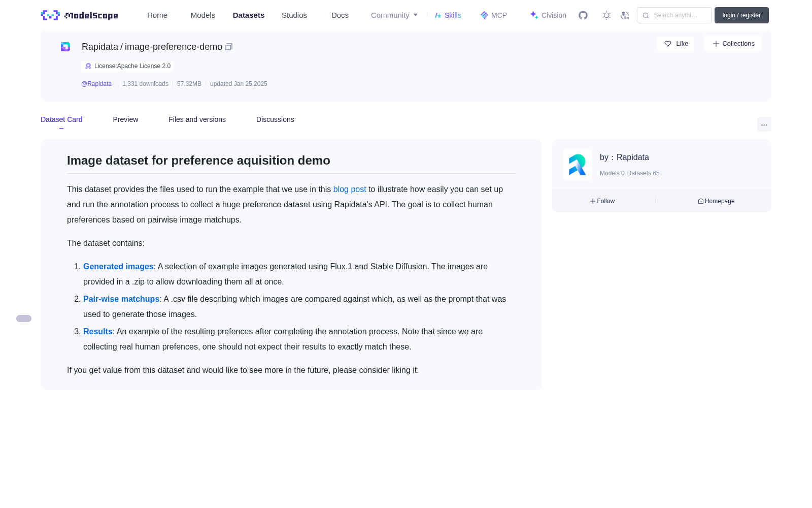Open Rapidata Homepage link

716,201
